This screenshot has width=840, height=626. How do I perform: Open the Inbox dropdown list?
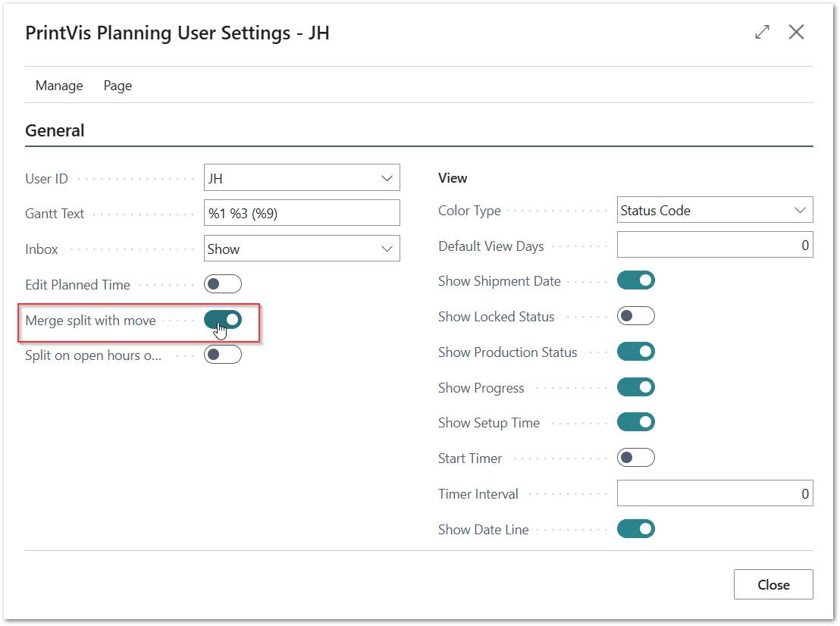pyautogui.click(x=387, y=249)
